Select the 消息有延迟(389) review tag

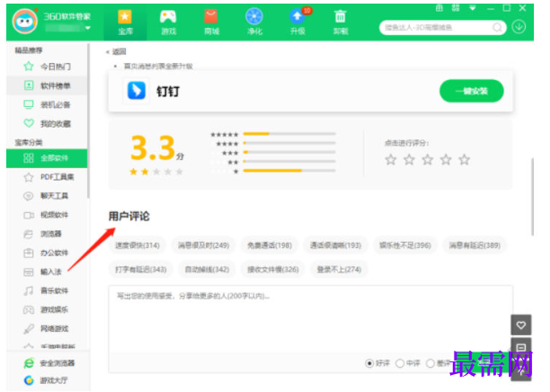point(475,245)
